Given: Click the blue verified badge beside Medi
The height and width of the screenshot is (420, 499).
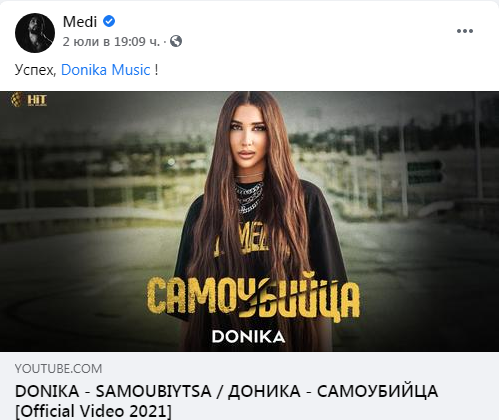Looking at the screenshot, I should click(109, 21).
